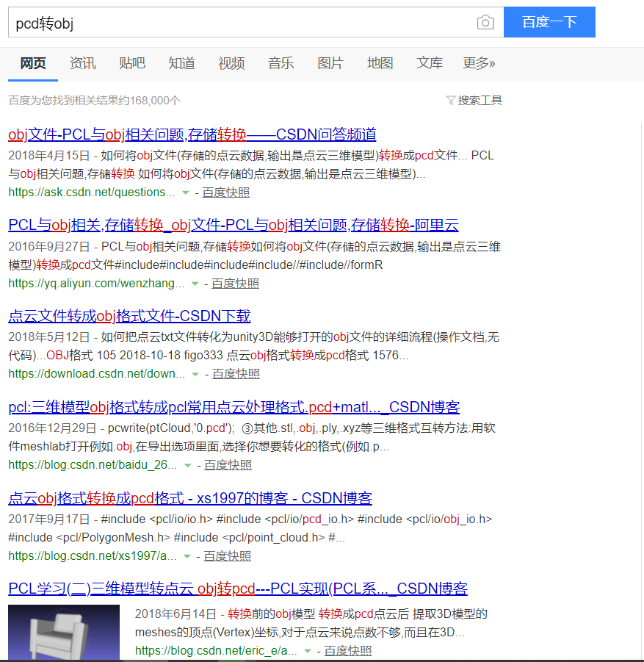This screenshot has width=644, height=662.
Task: Open the 知道 tab
Action: 182,63
